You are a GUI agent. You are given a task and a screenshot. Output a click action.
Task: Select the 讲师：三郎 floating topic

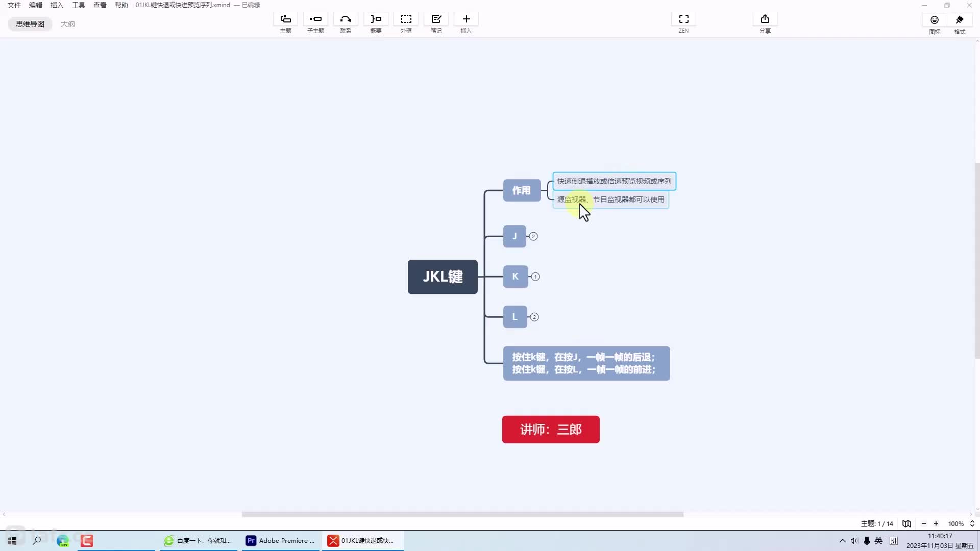[x=551, y=430]
